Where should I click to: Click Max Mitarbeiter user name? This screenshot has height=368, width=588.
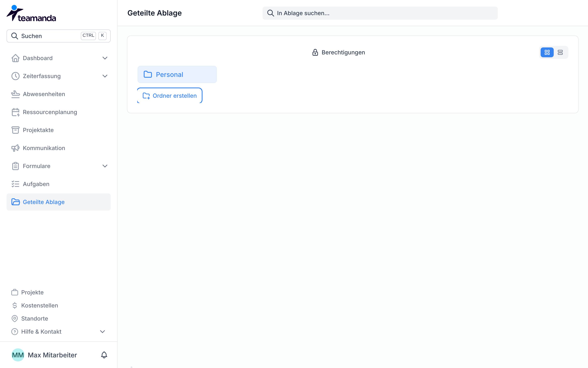(52, 355)
